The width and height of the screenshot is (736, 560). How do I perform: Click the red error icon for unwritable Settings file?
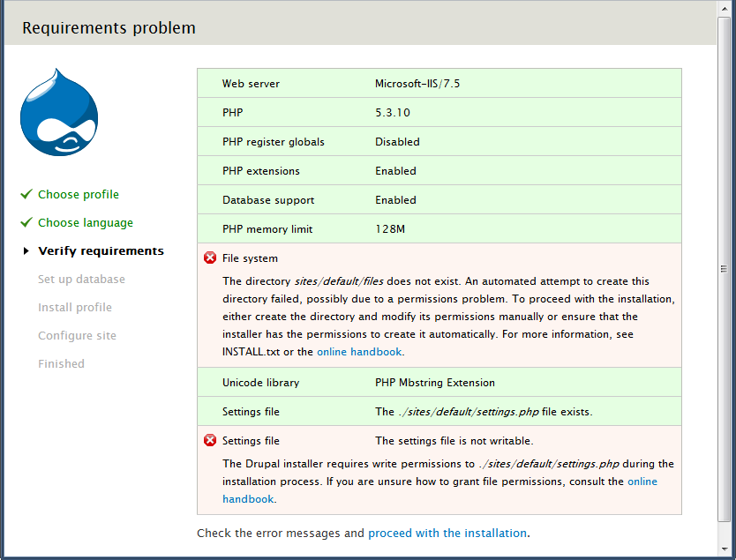(x=210, y=440)
